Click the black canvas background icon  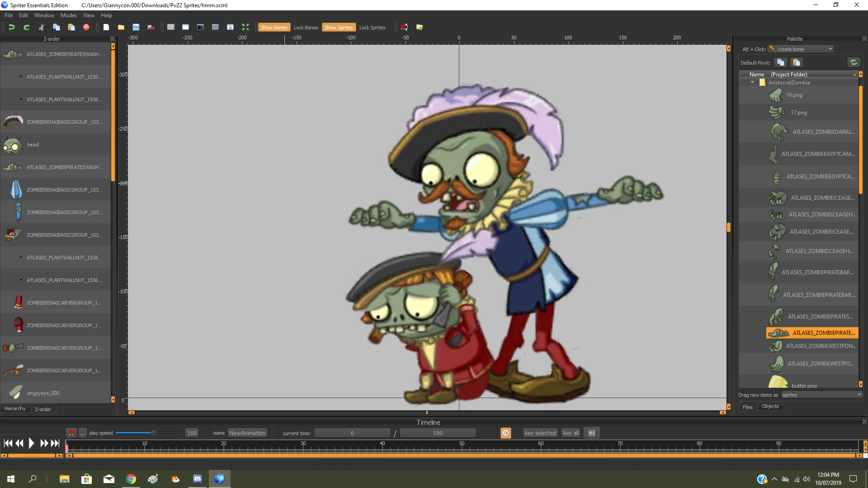tap(200, 27)
